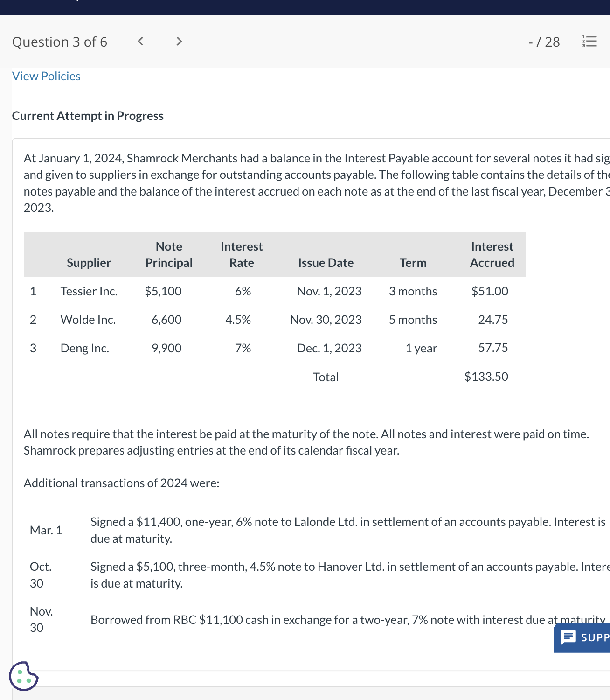Click the speech bubble on the SUPPORT button
Image resolution: width=610 pixels, height=700 pixels.
tap(569, 637)
